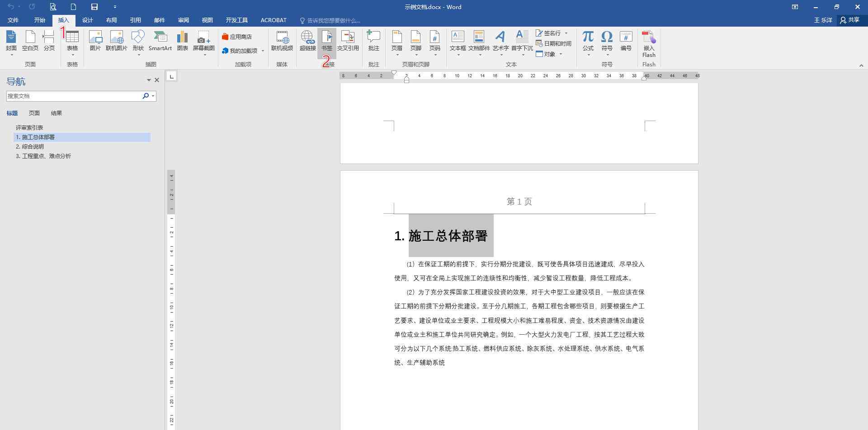
Task: Collapse the ribbon with the chevron
Action: (861, 65)
